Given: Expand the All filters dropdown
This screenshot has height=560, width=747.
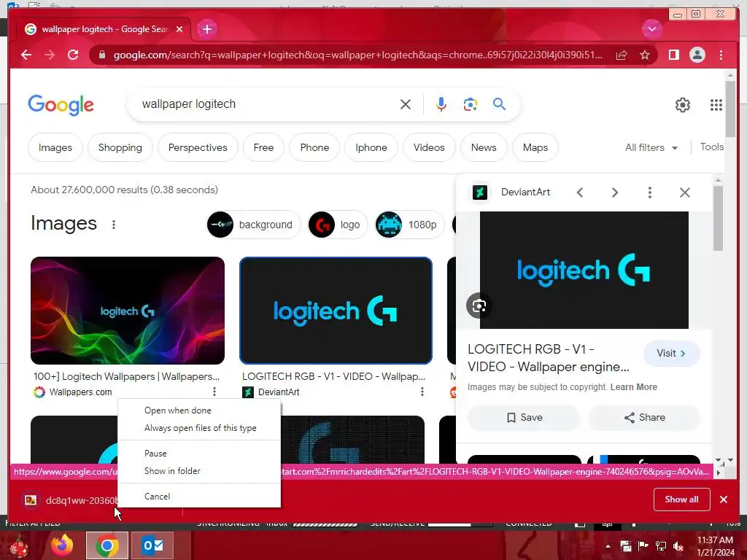Looking at the screenshot, I should click(651, 147).
